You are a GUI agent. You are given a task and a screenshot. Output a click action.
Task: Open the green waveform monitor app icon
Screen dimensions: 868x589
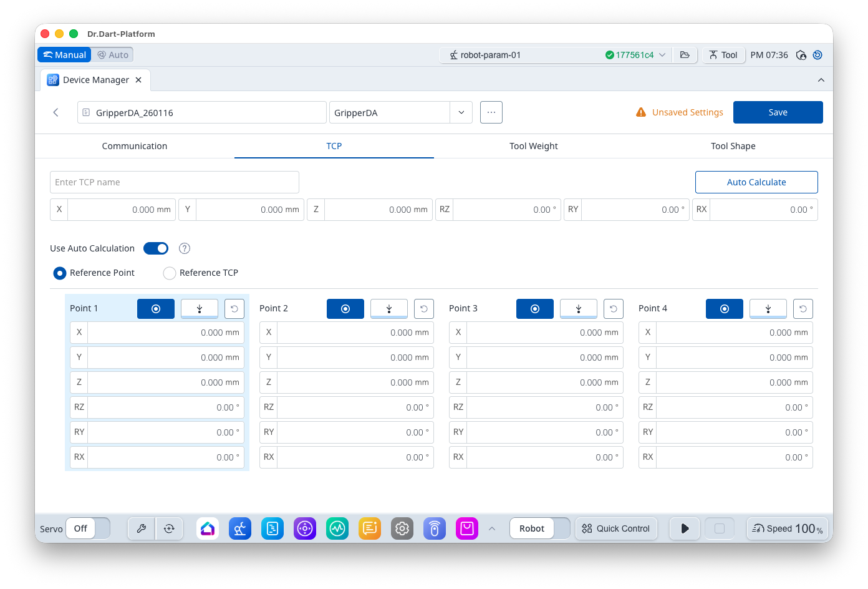[x=337, y=528]
